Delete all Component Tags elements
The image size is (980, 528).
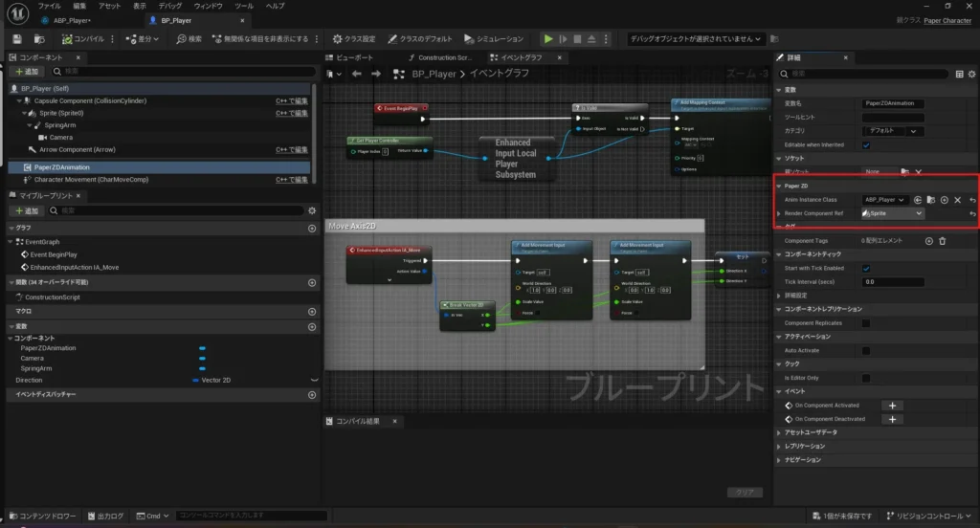click(x=943, y=241)
